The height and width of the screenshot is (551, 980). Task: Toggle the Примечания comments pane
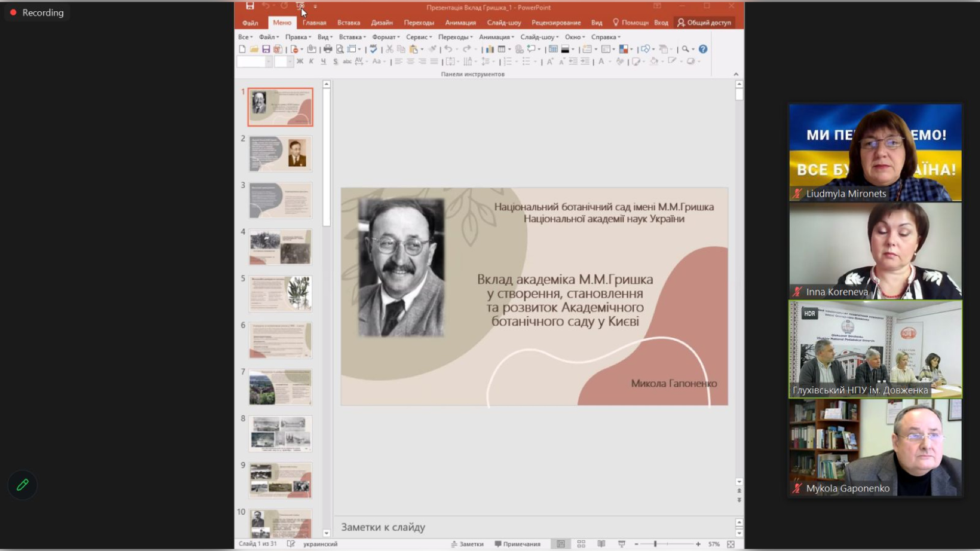point(517,544)
